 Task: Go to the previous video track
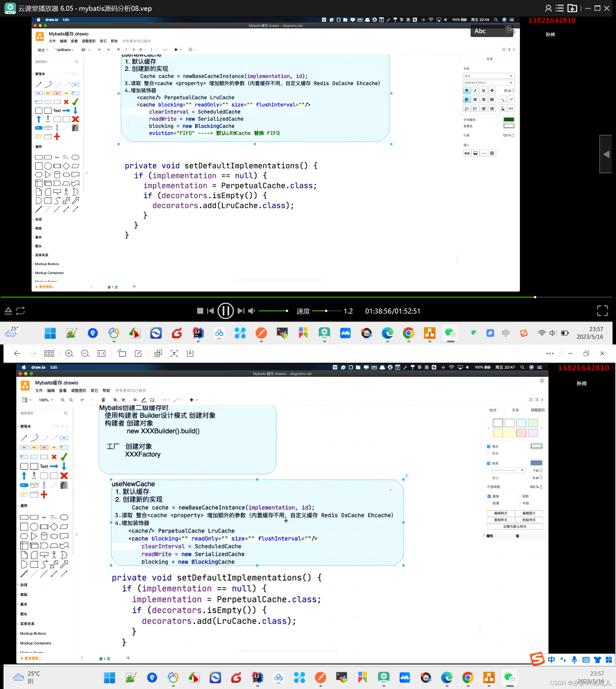(x=211, y=311)
